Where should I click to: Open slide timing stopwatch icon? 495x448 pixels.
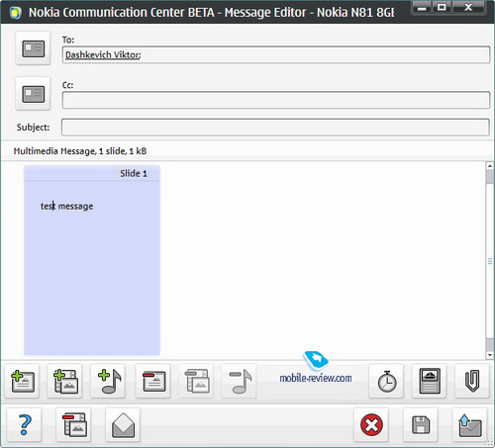click(x=386, y=381)
